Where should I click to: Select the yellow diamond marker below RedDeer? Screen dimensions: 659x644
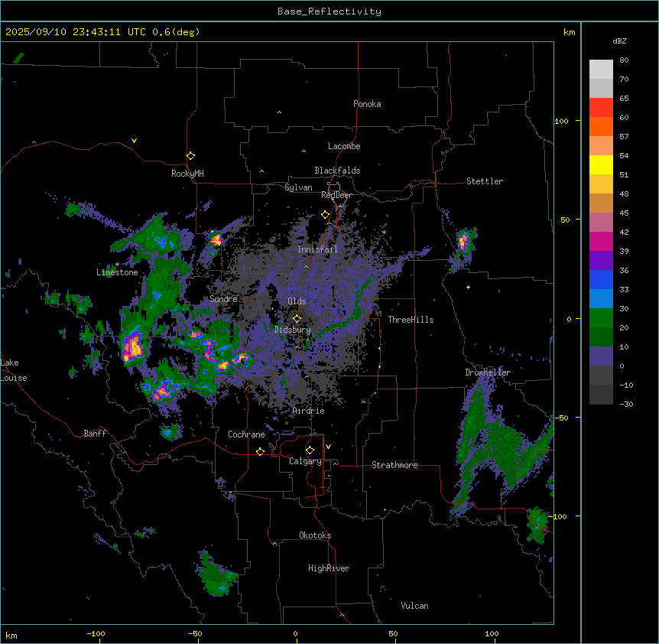[326, 215]
